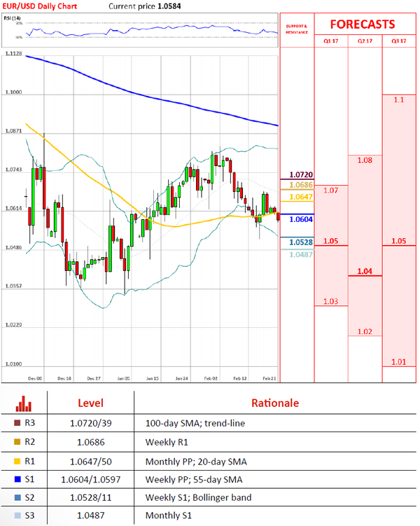Click the 1.0647 resistance level label
The image size is (420, 526).
(301, 197)
